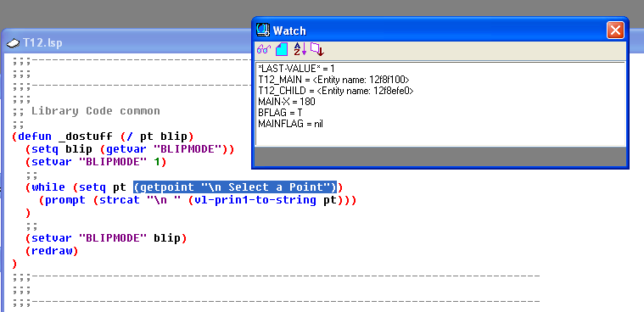Screen dimensions: 644x312
Task: Select the MAINFLAG = nil watch row
Action: [290, 124]
